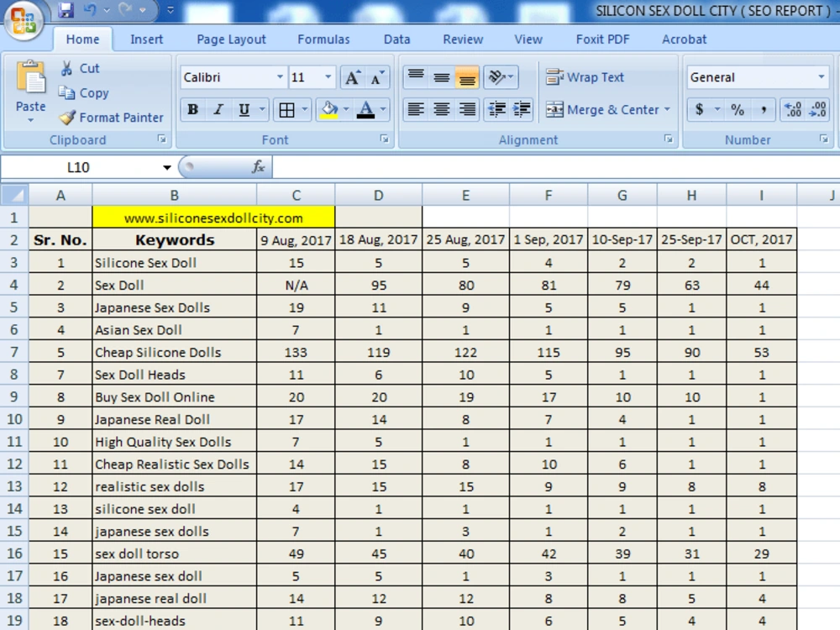This screenshot has width=840, height=630.
Task: Set Middle Align for cells
Action: point(442,77)
